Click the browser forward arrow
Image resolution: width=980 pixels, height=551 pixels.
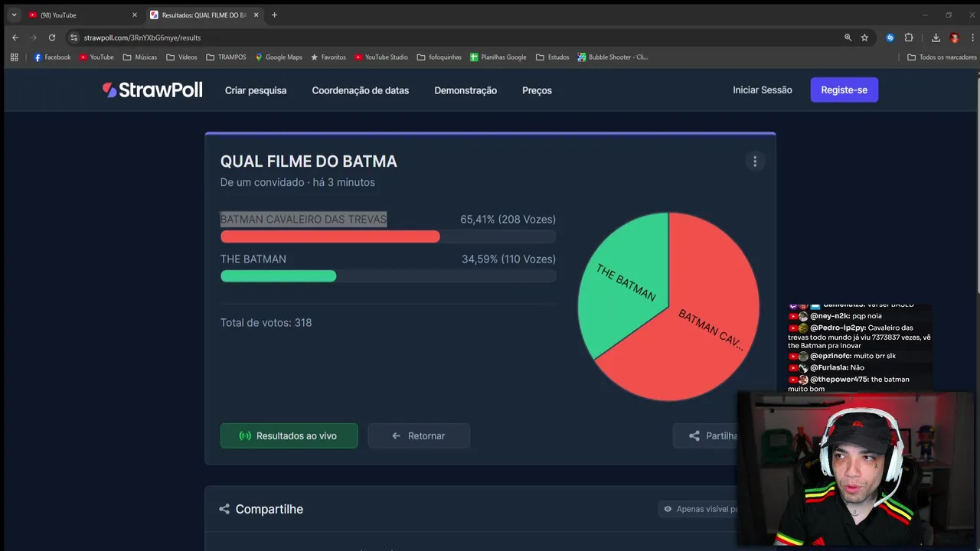(x=33, y=37)
